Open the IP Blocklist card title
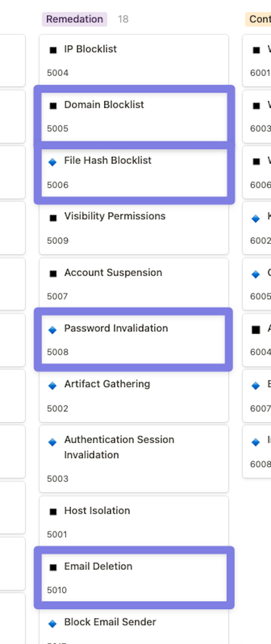 [x=90, y=49]
